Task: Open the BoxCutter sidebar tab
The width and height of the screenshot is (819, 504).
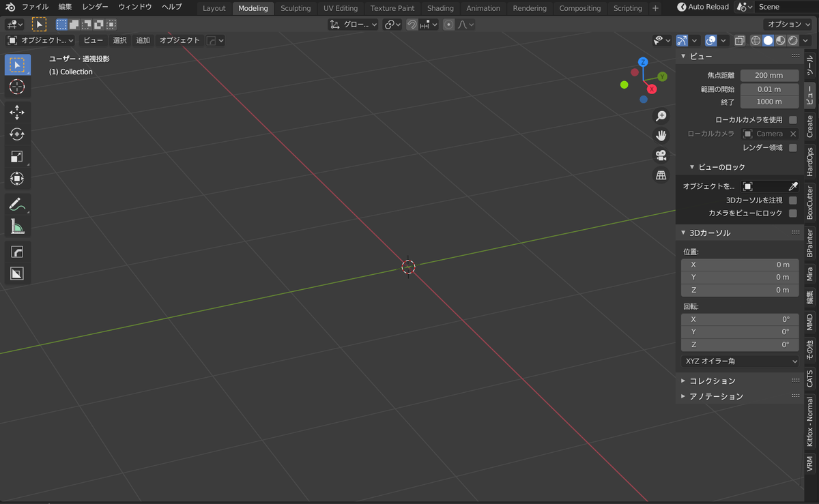Action: [x=810, y=203]
